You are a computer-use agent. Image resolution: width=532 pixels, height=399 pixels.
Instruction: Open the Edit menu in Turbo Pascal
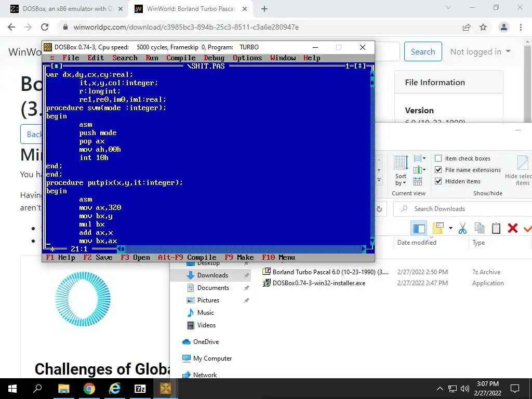click(96, 58)
